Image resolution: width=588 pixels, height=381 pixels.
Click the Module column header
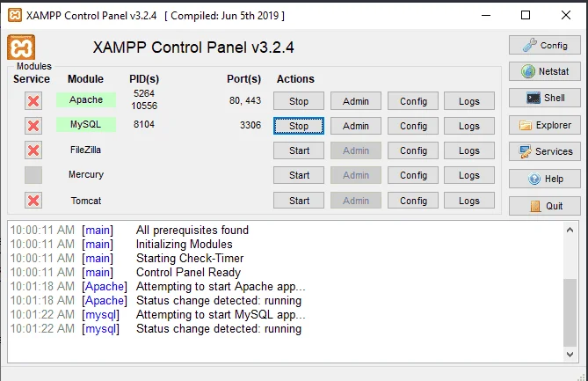85,79
